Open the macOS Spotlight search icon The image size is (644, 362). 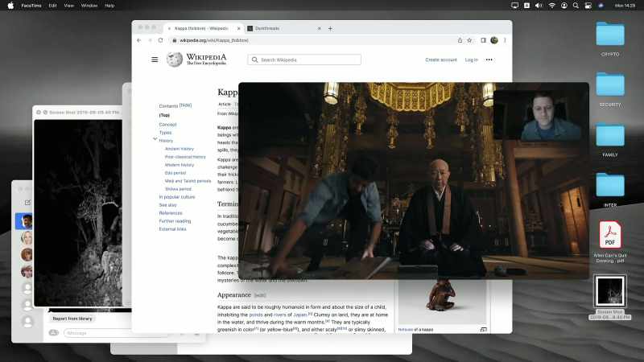tap(576, 6)
